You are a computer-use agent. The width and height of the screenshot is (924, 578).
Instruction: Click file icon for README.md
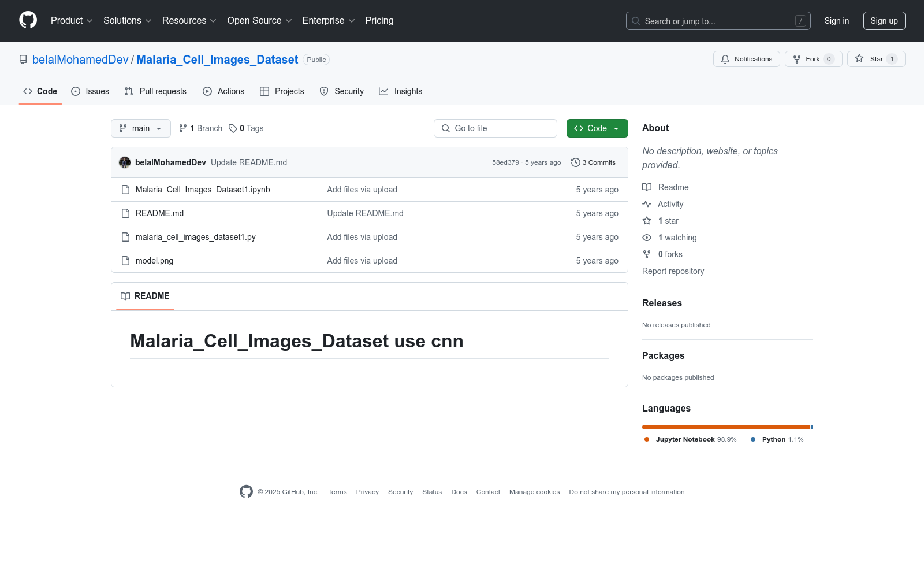click(125, 213)
